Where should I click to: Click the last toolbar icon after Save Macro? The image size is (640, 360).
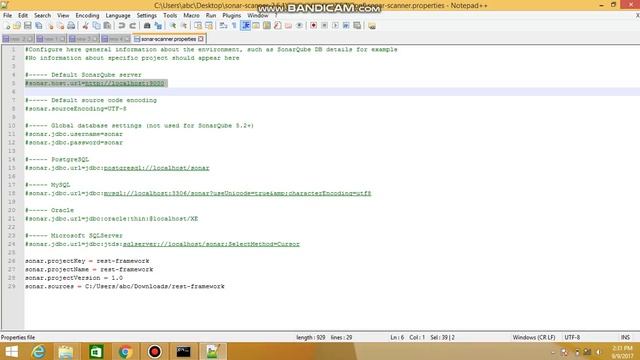[x=372, y=26]
